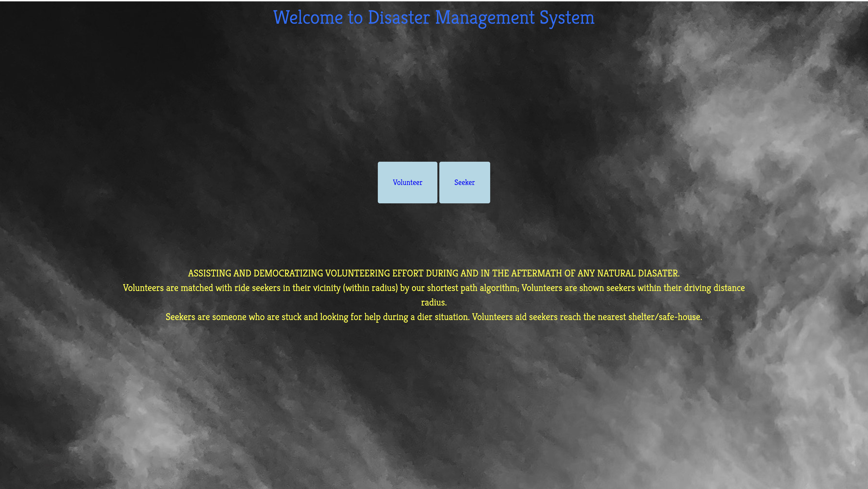Click the "dier situation" phrase
This screenshot has width=868, height=489.
click(x=443, y=317)
